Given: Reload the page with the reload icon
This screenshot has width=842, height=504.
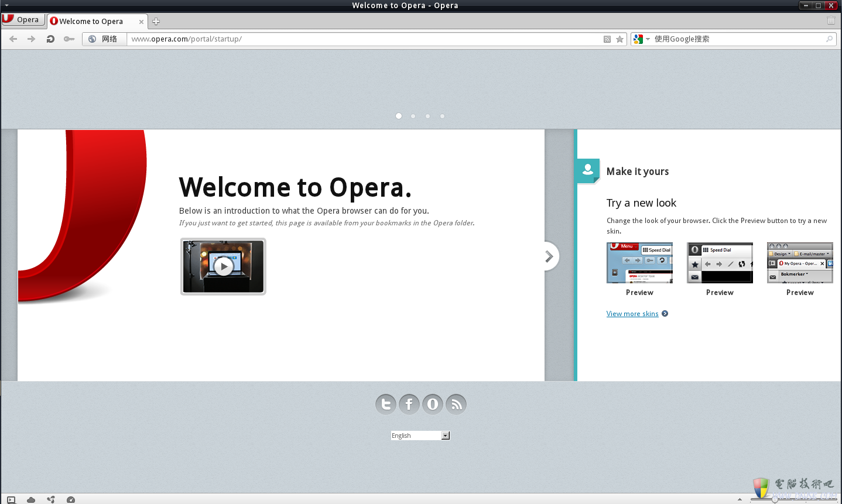Looking at the screenshot, I should (50, 39).
